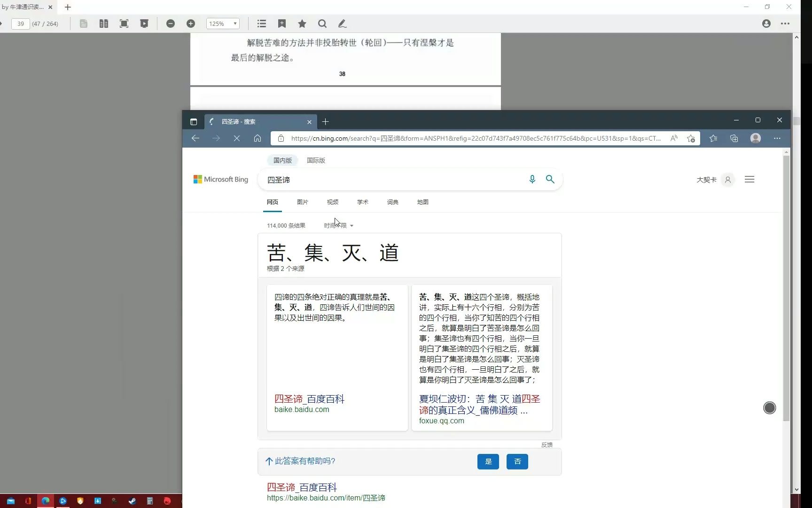Screen dimensions: 812x508
Task: Switch to two-page view in PDF reader
Action: click(104, 24)
